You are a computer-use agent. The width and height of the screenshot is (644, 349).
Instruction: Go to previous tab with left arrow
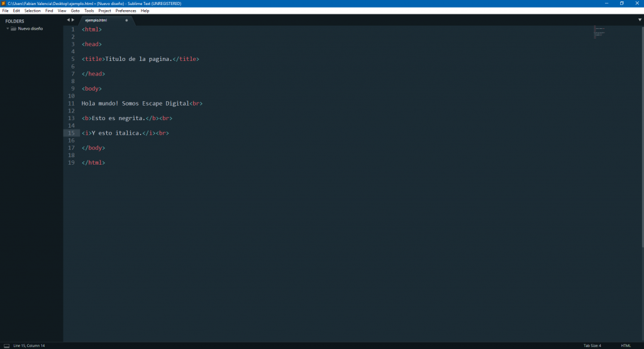(x=68, y=20)
